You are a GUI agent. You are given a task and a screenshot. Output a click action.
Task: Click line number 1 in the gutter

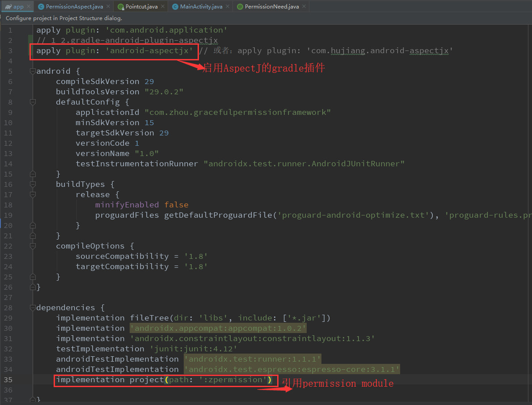pos(10,30)
